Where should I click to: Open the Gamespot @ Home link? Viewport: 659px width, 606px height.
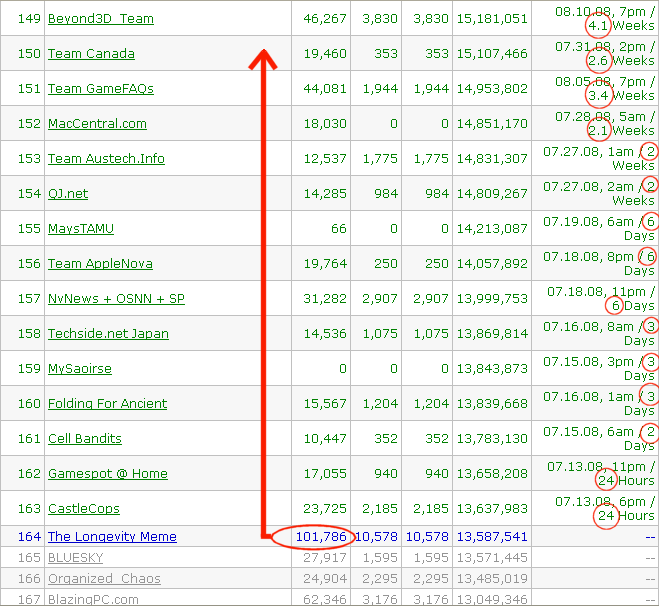tap(108, 474)
